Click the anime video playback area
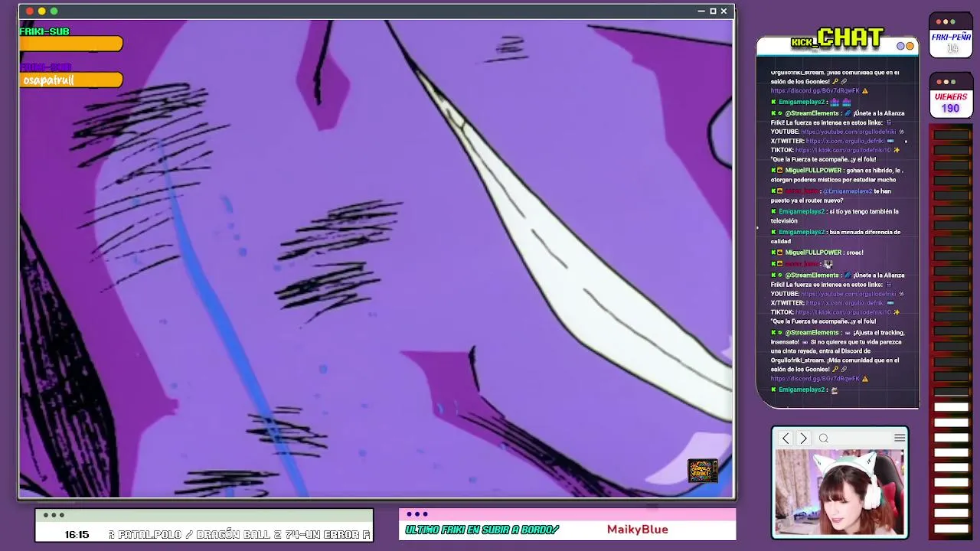 pyautogui.click(x=375, y=259)
